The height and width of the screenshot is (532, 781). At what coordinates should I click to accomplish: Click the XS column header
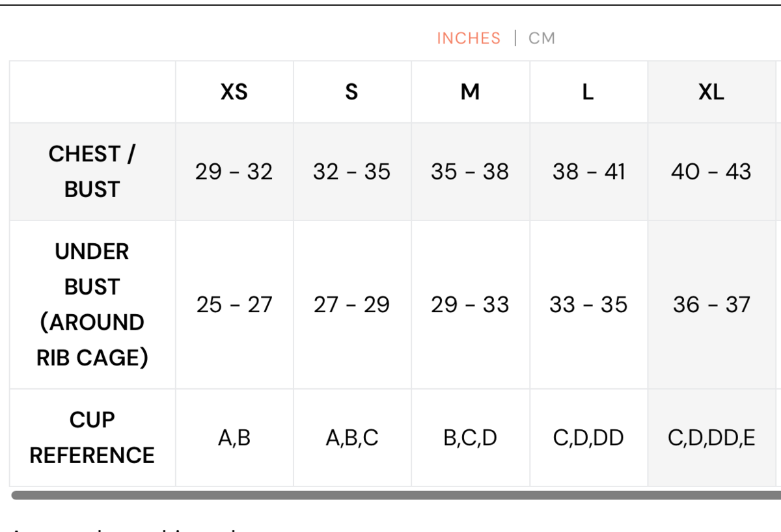pos(234,92)
